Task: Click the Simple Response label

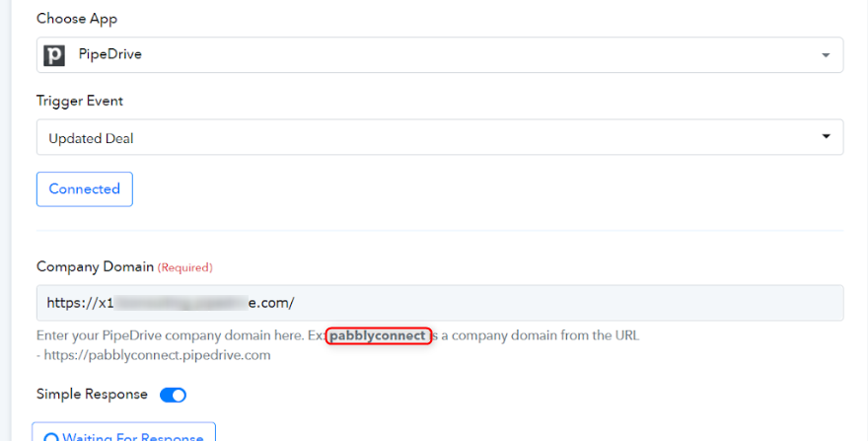Action: click(92, 395)
